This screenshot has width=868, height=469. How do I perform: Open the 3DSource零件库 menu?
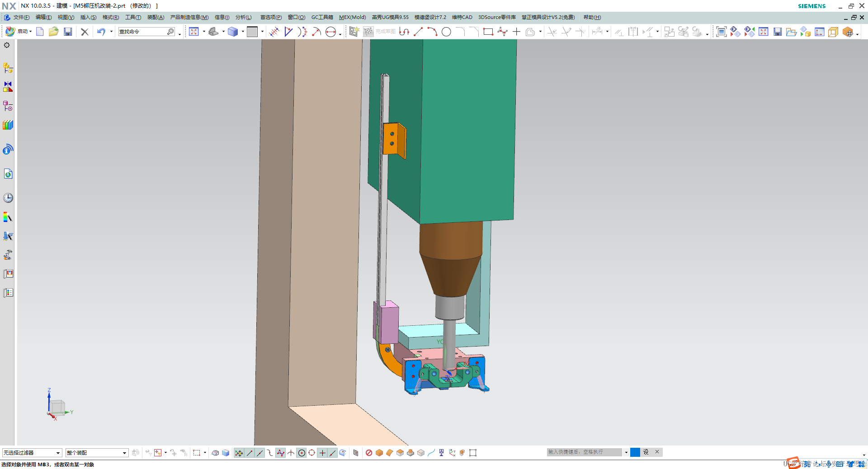coord(497,17)
